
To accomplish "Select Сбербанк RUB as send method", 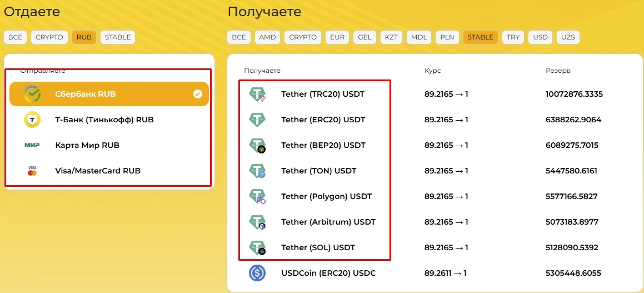I will coord(109,94).
